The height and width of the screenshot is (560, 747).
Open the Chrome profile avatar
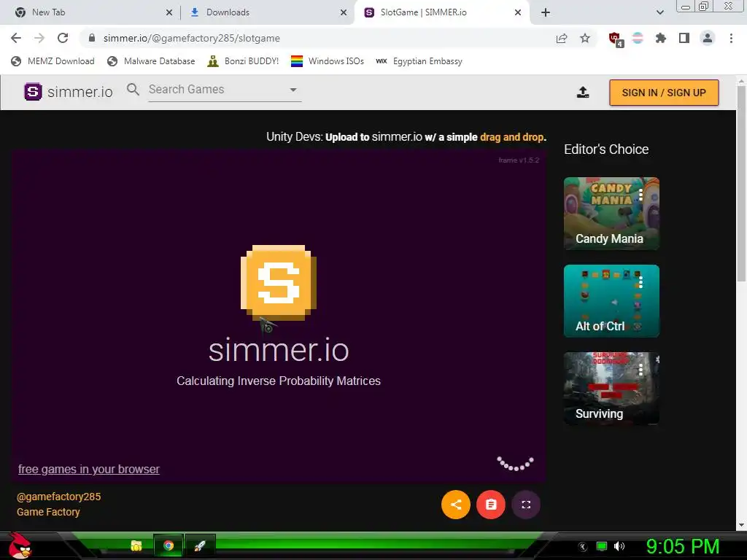[x=708, y=38]
